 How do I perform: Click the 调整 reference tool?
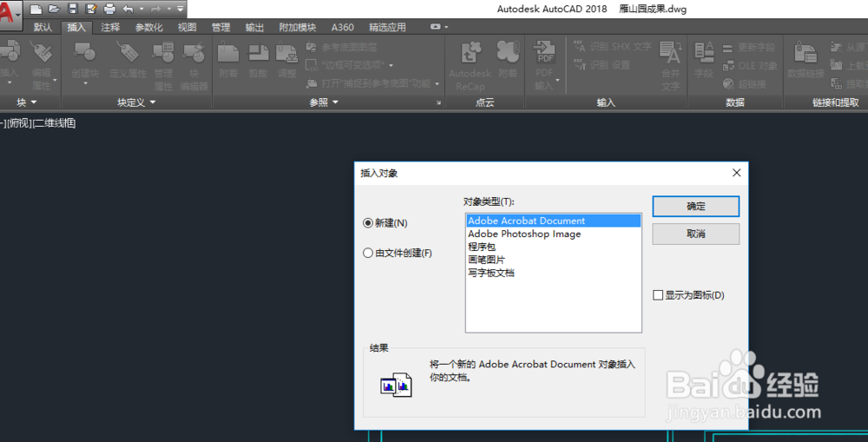[x=286, y=60]
